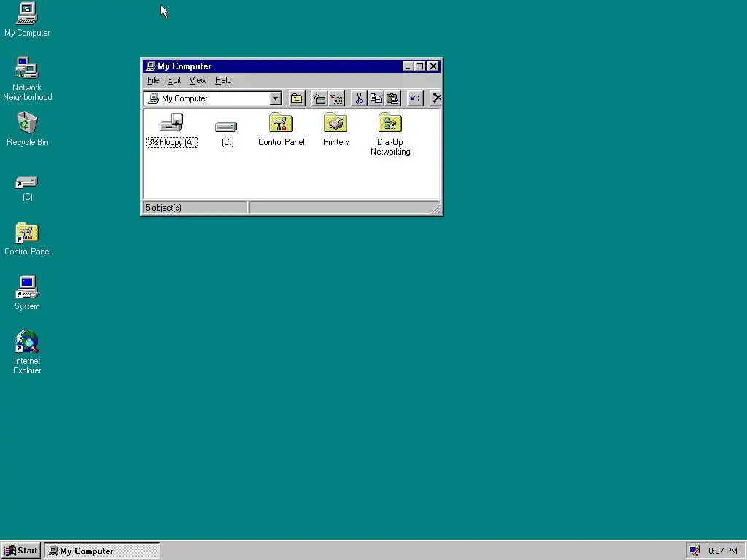
Task: Click the system tray display icon
Action: (x=694, y=551)
